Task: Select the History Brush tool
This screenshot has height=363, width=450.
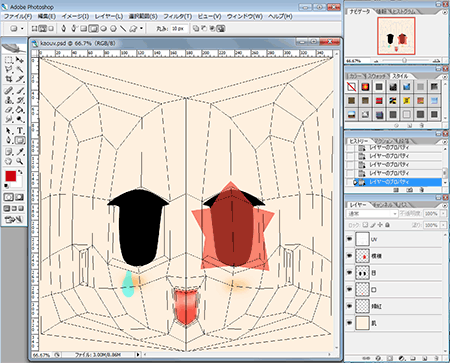Action: 19,100
